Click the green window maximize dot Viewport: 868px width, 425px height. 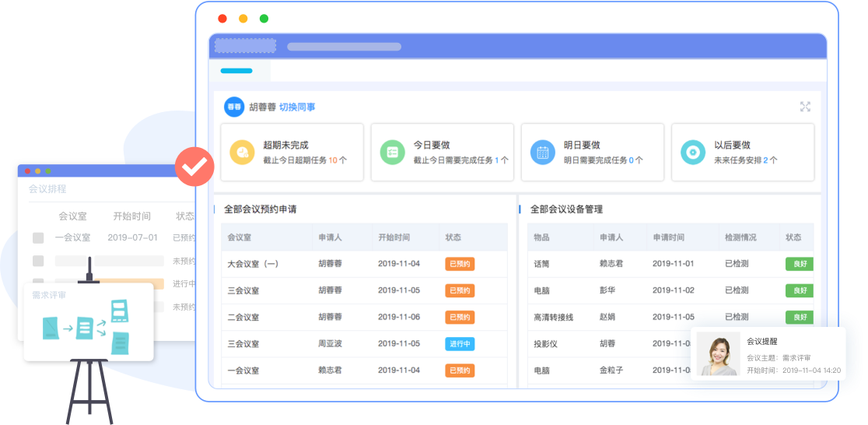tap(264, 18)
